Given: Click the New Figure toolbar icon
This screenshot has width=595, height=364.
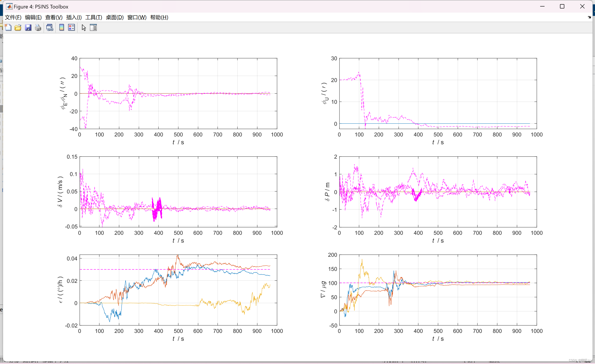Looking at the screenshot, I should pos(8,28).
